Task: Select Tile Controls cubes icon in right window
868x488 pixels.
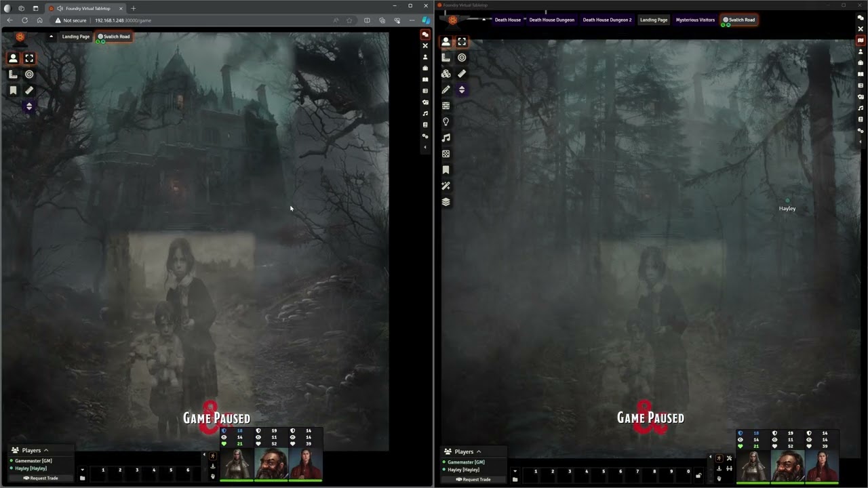Action: 446,73
